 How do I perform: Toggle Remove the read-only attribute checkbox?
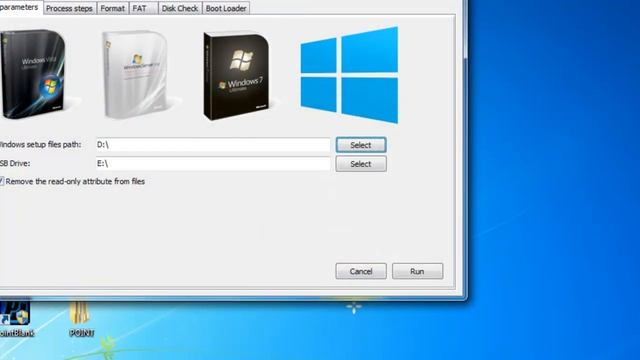click(2, 181)
